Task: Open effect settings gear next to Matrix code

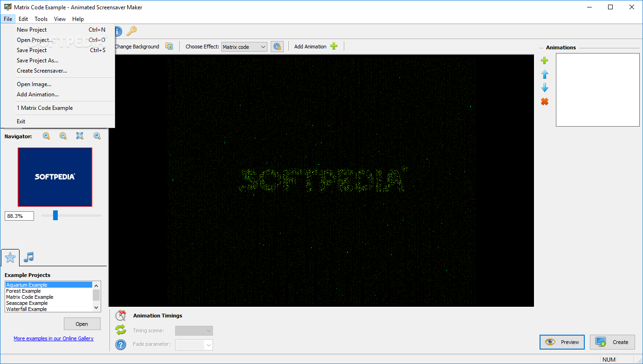Action: (277, 47)
